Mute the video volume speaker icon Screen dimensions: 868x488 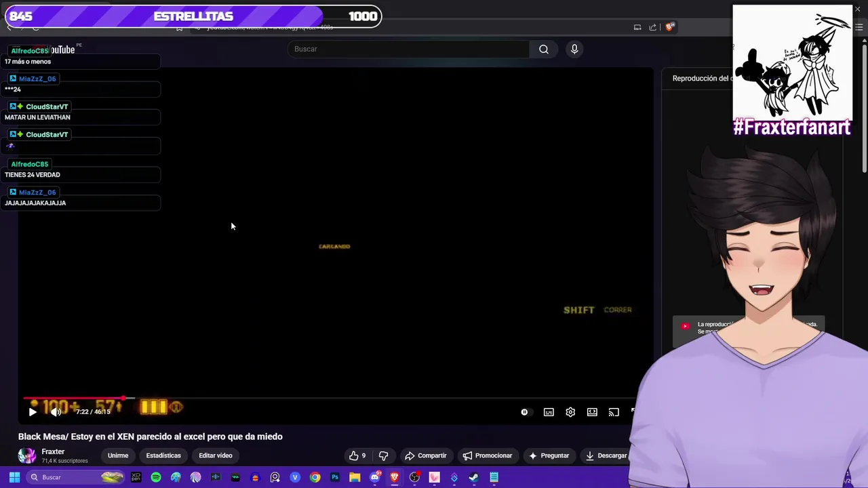pyautogui.click(x=56, y=411)
